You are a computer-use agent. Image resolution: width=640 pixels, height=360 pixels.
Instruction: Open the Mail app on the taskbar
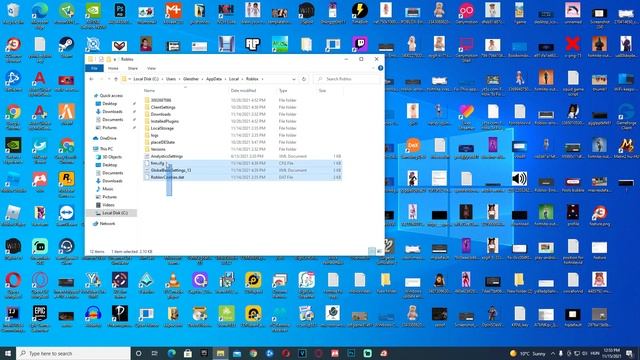tap(237, 353)
